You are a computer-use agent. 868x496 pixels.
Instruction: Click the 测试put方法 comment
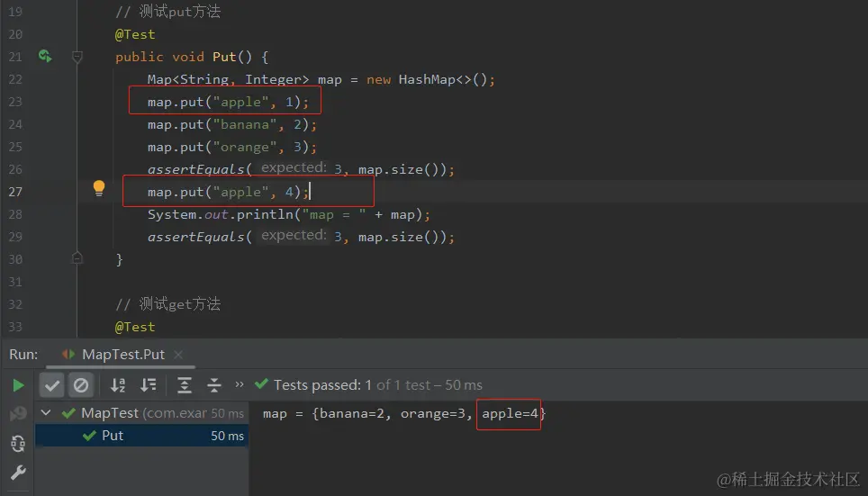click(167, 12)
